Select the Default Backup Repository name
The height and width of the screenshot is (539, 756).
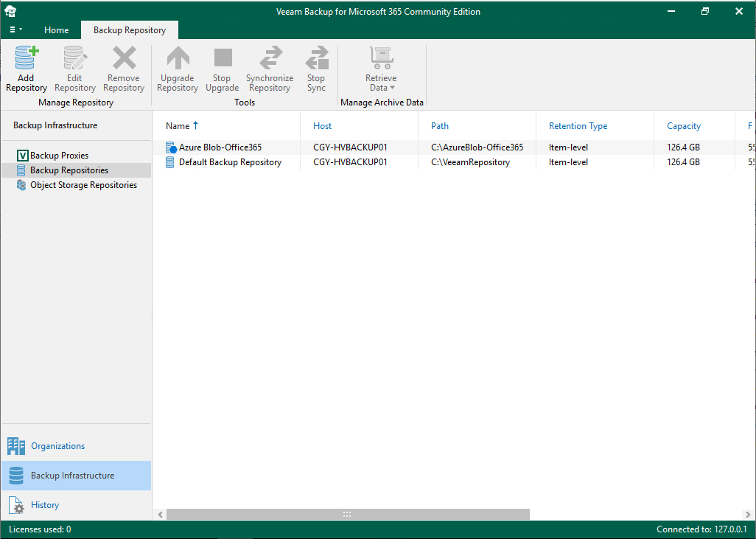pyautogui.click(x=230, y=162)
